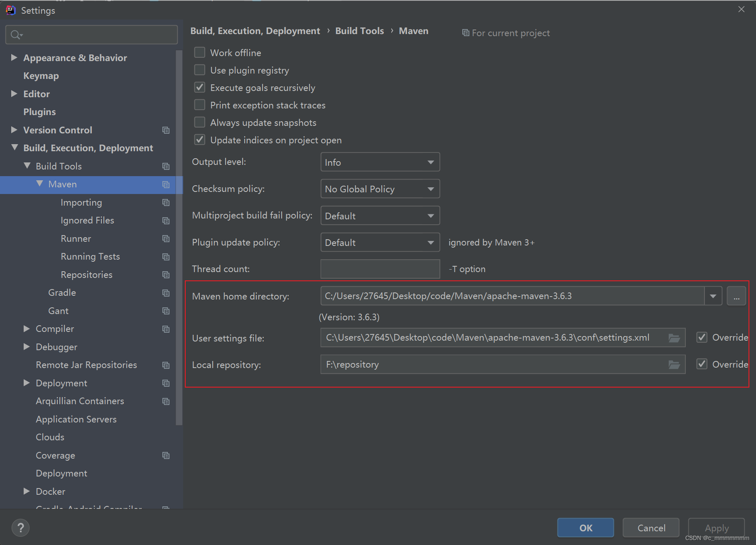Click project-level icon beside Coverage
Screen dimensions: 756x545
(x=166, y=456)
